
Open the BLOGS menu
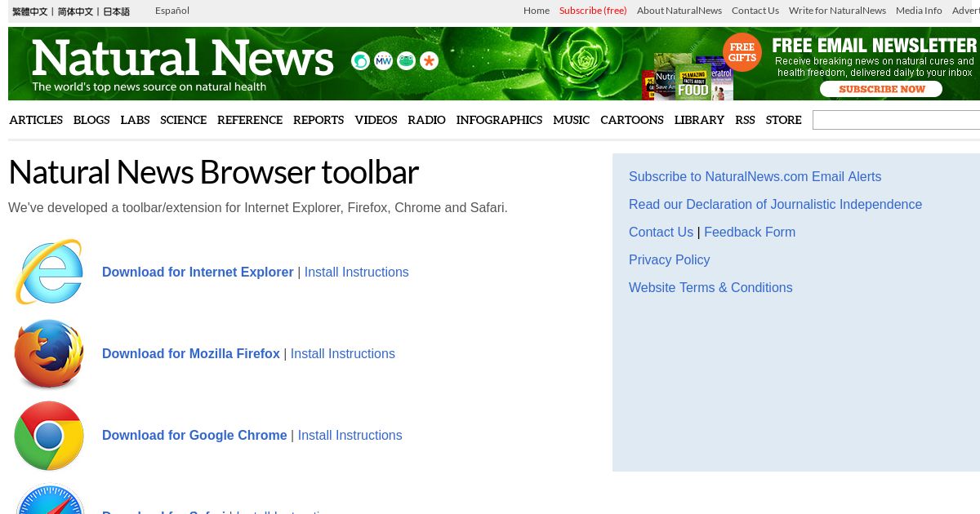tap(91, 120)
